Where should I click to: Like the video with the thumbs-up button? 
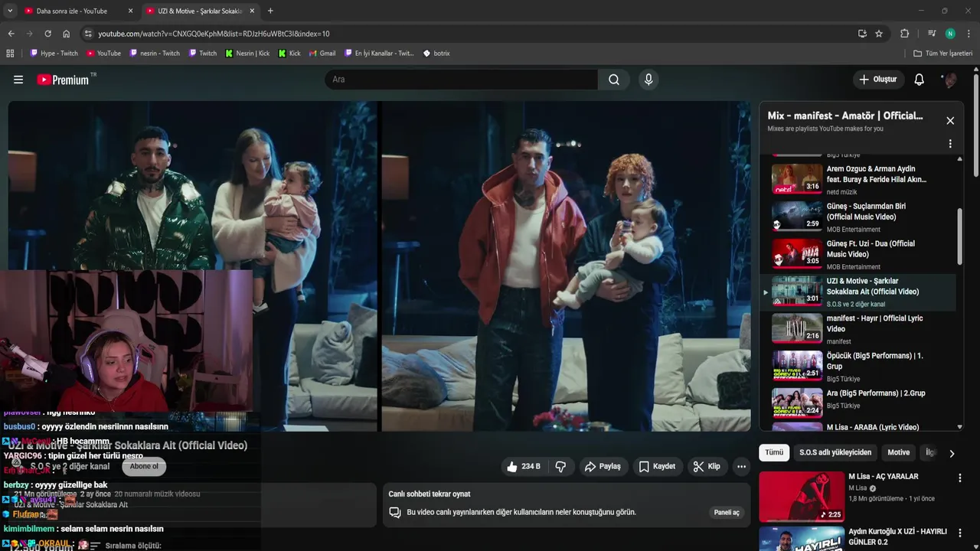(x=523, y=466)
